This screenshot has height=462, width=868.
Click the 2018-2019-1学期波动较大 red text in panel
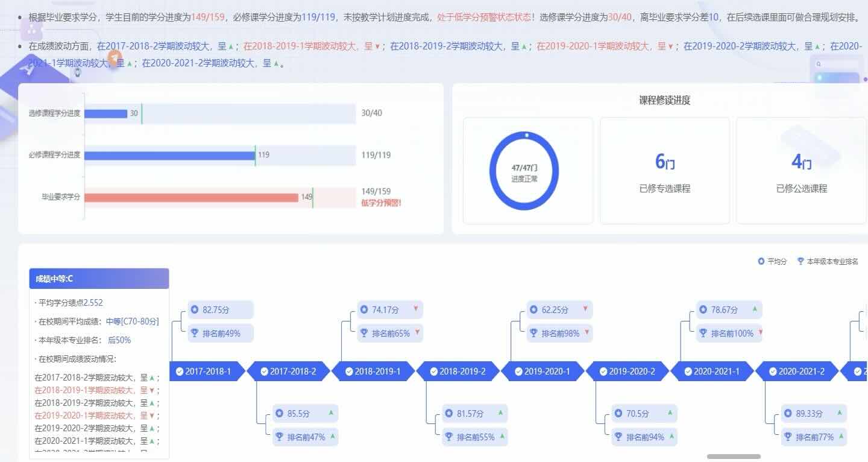pos(87,390)
